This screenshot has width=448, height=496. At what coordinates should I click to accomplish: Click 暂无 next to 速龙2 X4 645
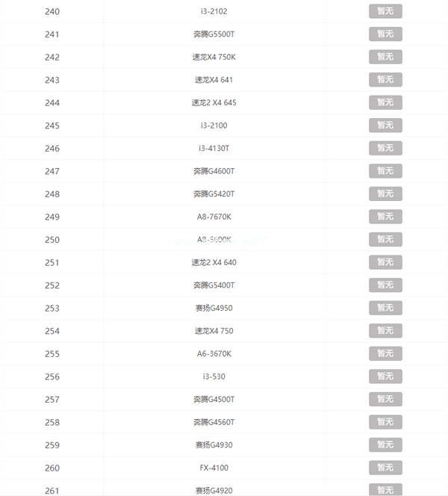pos(385,102)
